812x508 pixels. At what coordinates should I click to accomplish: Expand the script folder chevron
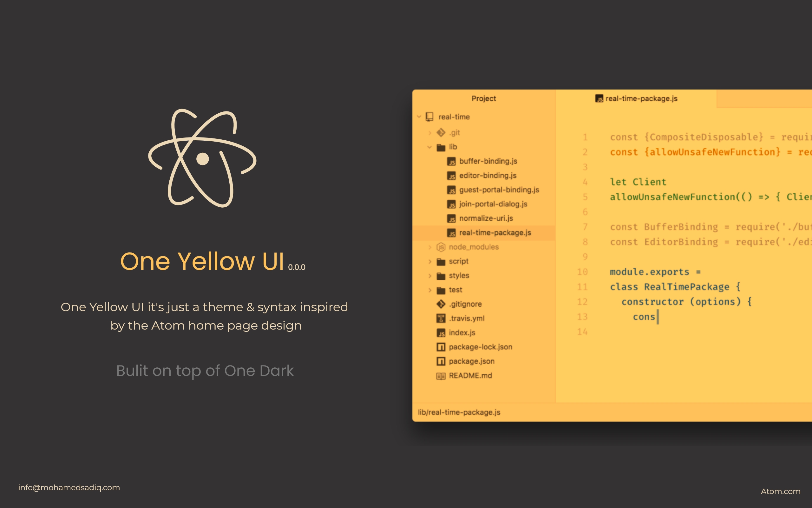click(429, 262)
